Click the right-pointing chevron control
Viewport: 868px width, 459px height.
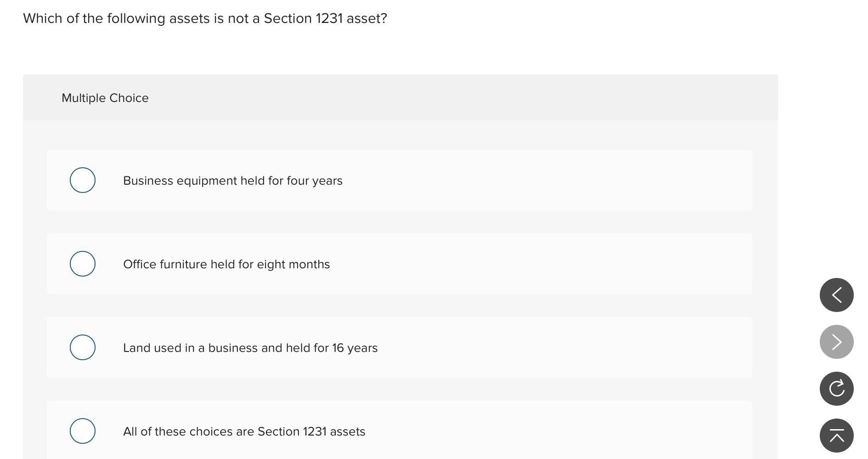point(837,342)
